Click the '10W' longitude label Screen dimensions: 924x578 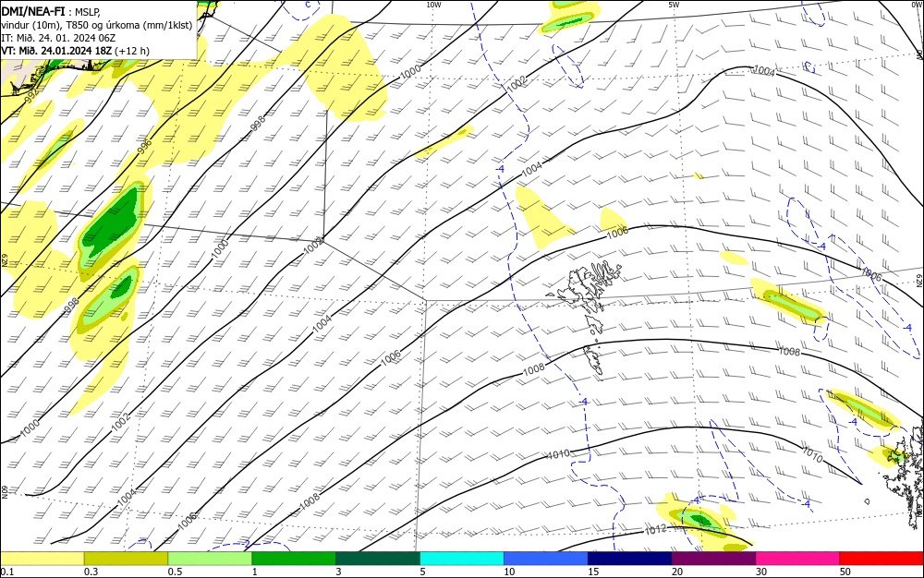(433, 5)
